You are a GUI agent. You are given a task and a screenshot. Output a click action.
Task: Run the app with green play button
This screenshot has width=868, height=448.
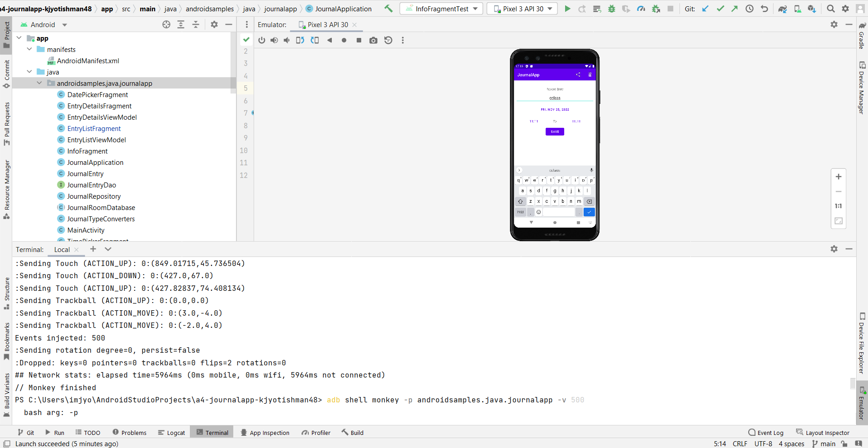[x=567, y=9]
